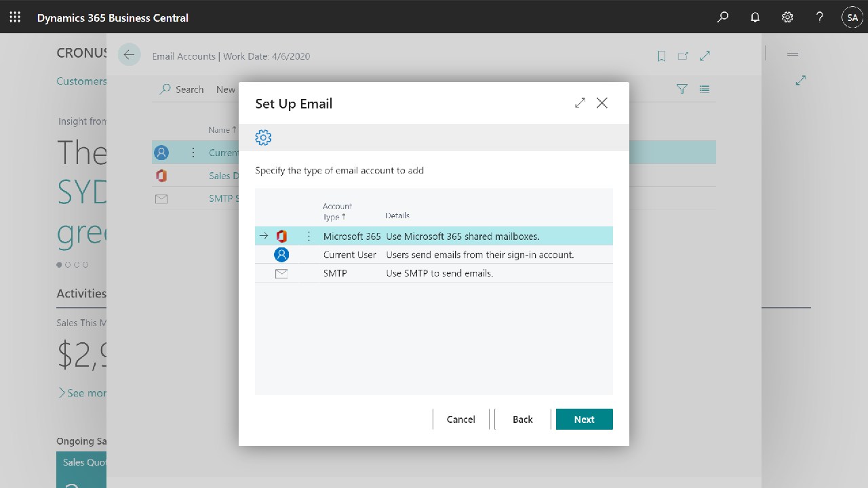Click See more link in background

point(82,393)
